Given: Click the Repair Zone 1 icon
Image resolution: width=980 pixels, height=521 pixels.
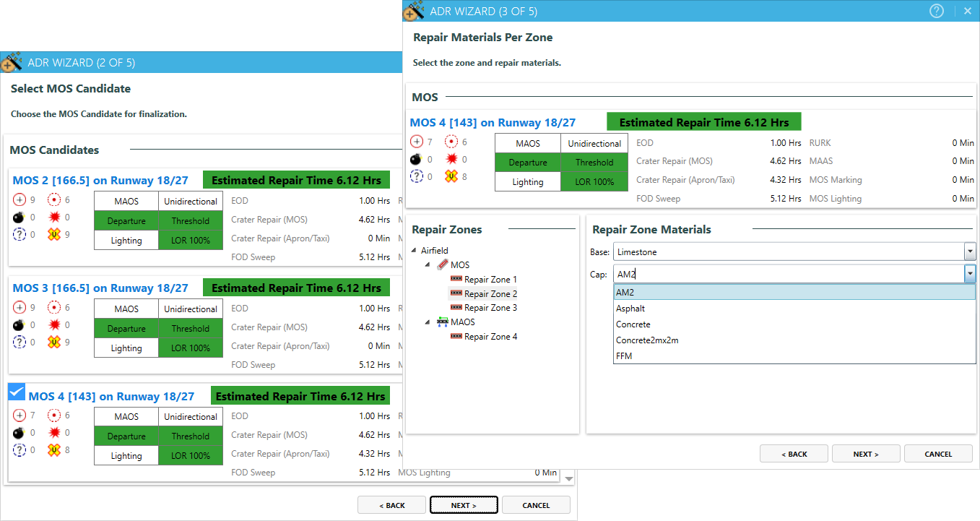Looking at the screenshot, I should 456,280.
